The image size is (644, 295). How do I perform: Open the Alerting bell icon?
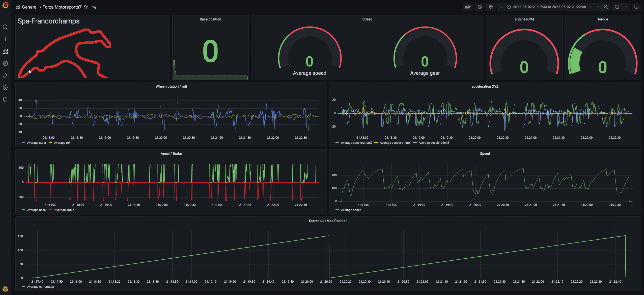5,76
